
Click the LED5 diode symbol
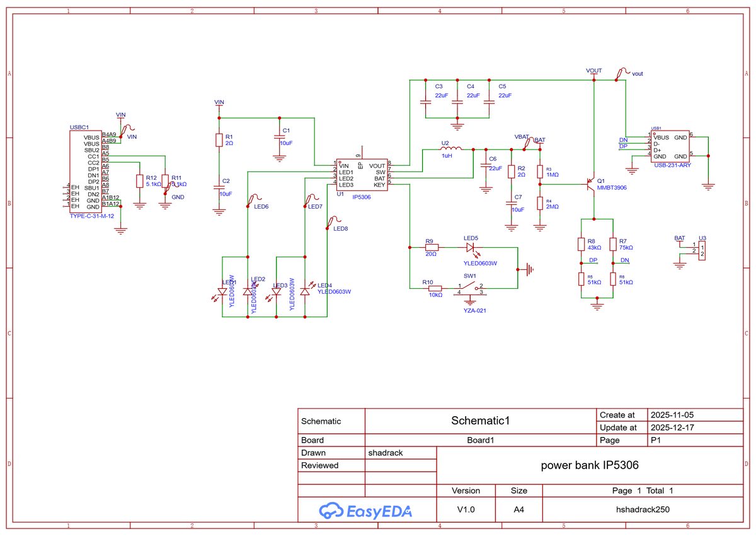coord(472,248)
